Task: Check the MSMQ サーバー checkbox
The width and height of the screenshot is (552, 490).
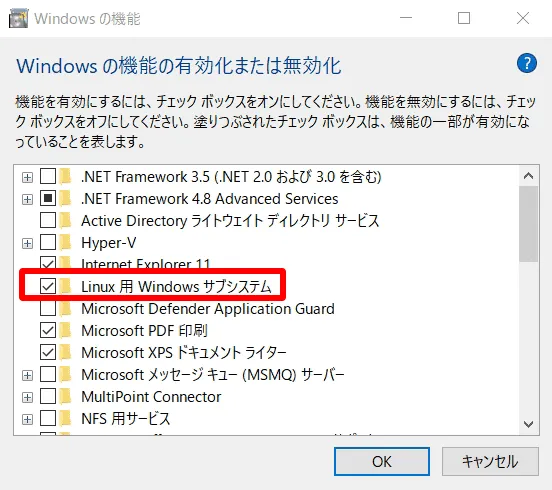Action: (48, 375)
